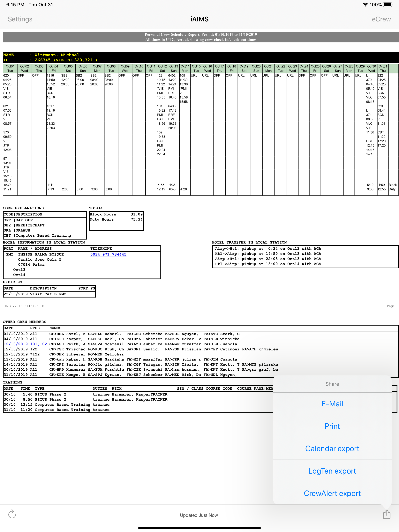Tap transfer line pickup at 0:34 on Oct13

[x=268, y=249]
